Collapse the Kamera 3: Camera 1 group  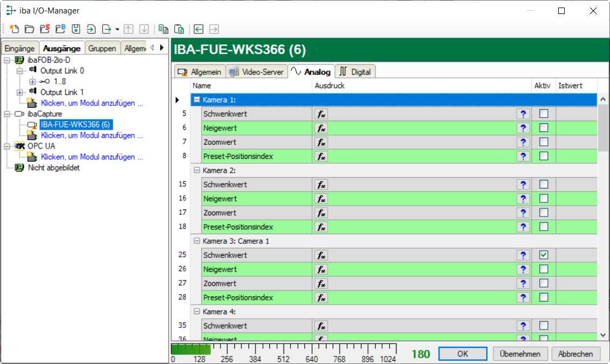pos(197,241)
